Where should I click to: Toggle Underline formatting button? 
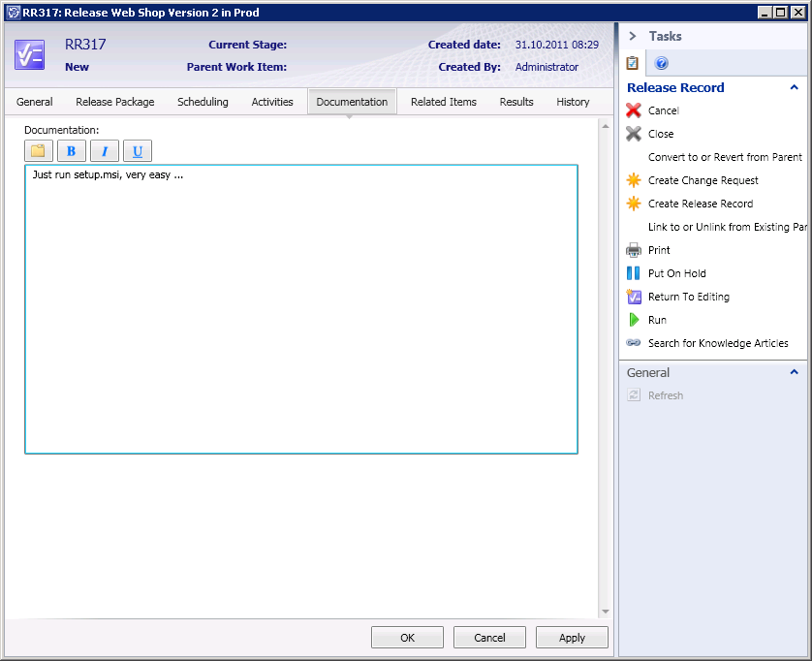[x=138, y=151]
